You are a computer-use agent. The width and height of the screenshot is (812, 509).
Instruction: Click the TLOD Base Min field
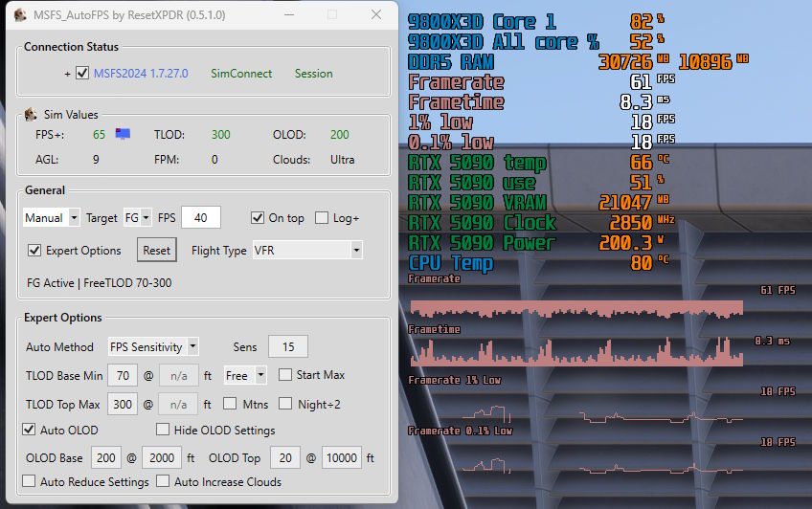123,376
